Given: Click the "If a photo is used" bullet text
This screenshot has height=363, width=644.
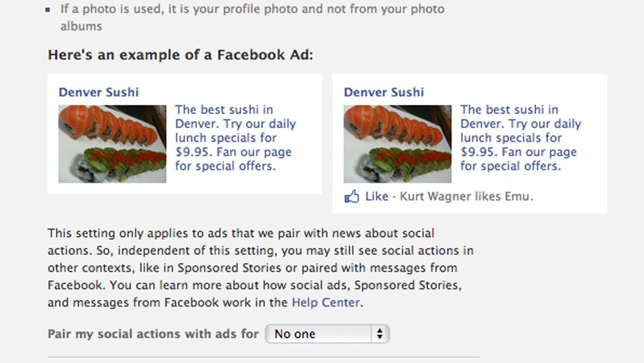Looking at the screenshot, I should (252, 10).
